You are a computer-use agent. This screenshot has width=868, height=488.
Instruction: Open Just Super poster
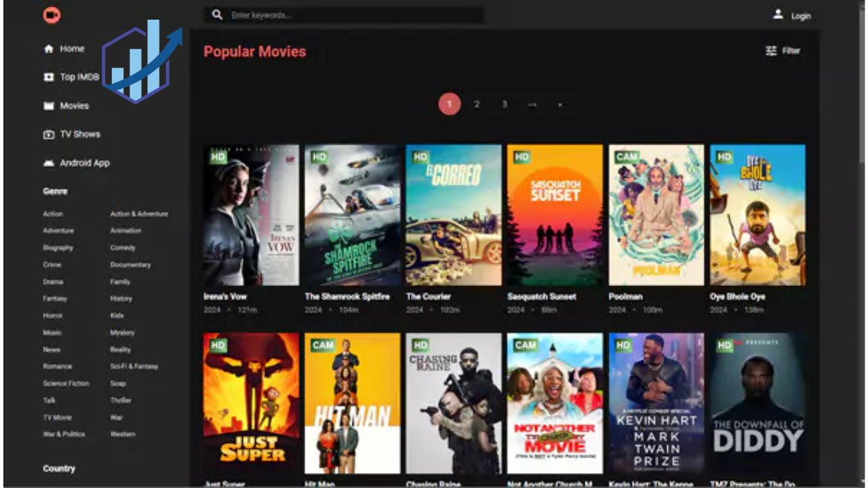[251, 403]
